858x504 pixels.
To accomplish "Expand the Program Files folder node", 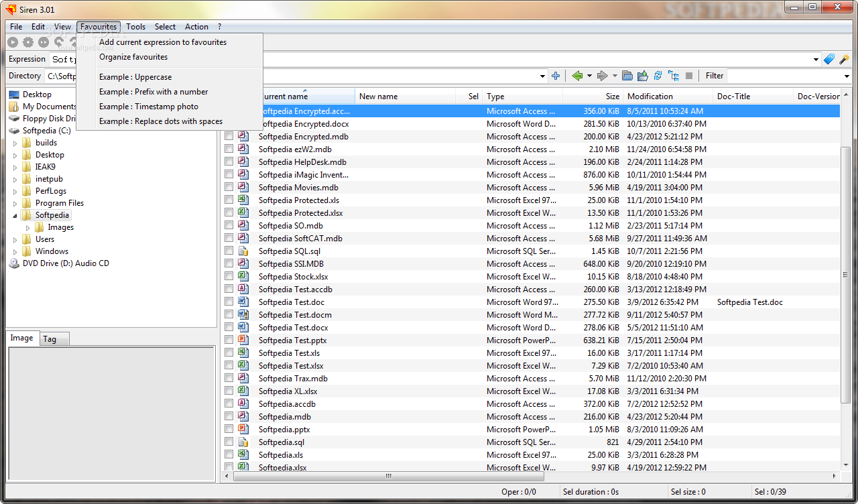I will click(15, 203).
